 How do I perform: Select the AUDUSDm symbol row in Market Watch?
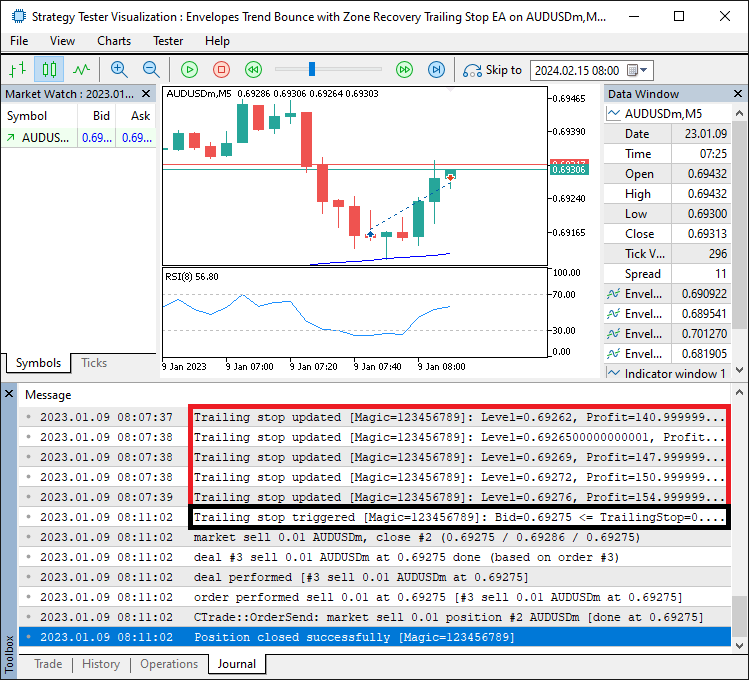(x=78, y=138)
